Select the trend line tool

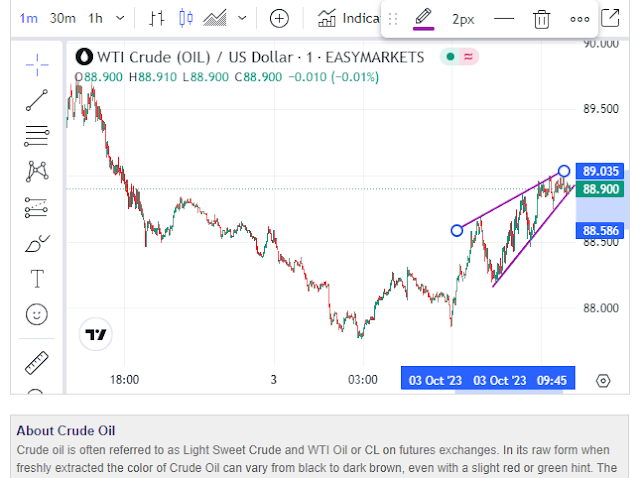pos(37,100)
